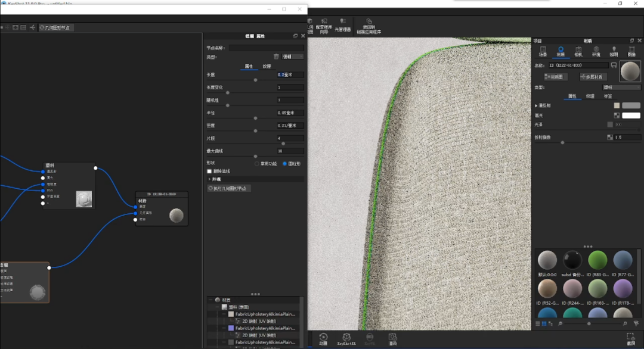This screenshot has height=349, width=644.
Task: Click the 返回到转换应用程序 toolbar icon
Action: (369, 26)
